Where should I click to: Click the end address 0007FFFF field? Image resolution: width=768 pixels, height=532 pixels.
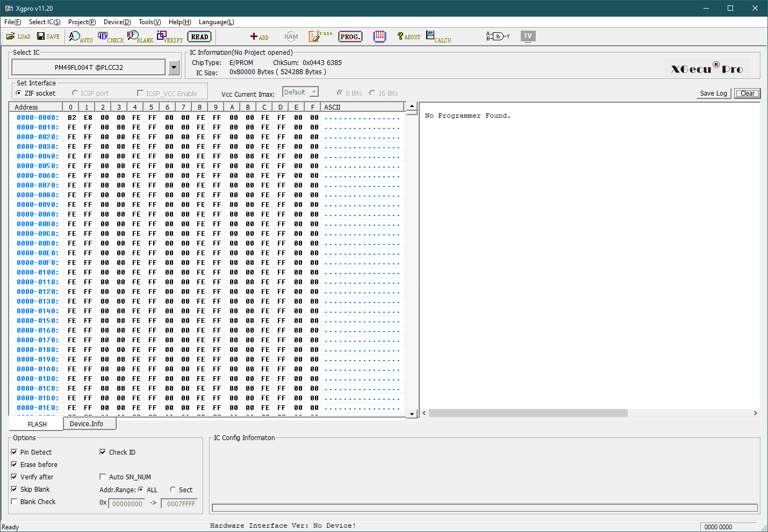coord(180,504)
